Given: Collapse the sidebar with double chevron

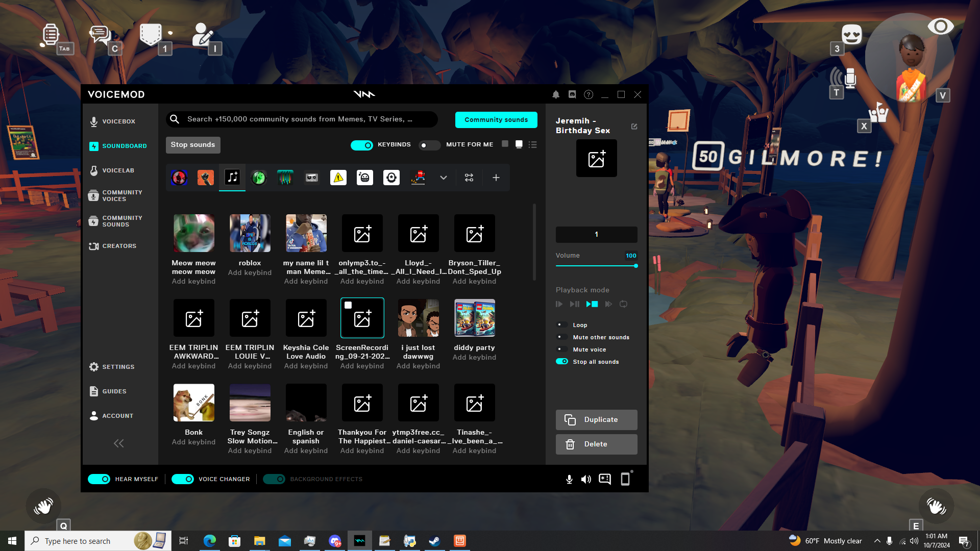Looking at the screenshot, I should pos(118,443).
